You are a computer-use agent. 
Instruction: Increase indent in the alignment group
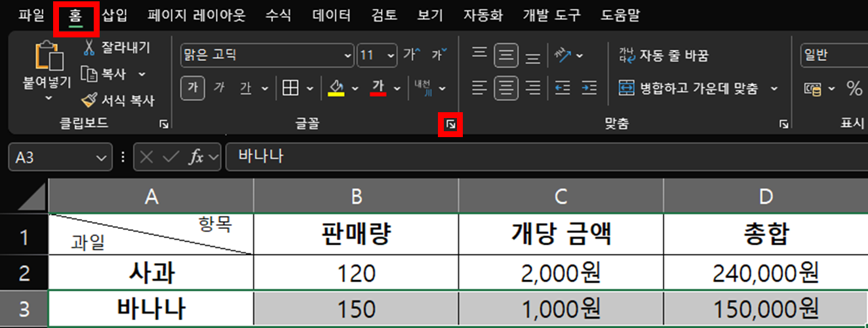pos(589,88)
